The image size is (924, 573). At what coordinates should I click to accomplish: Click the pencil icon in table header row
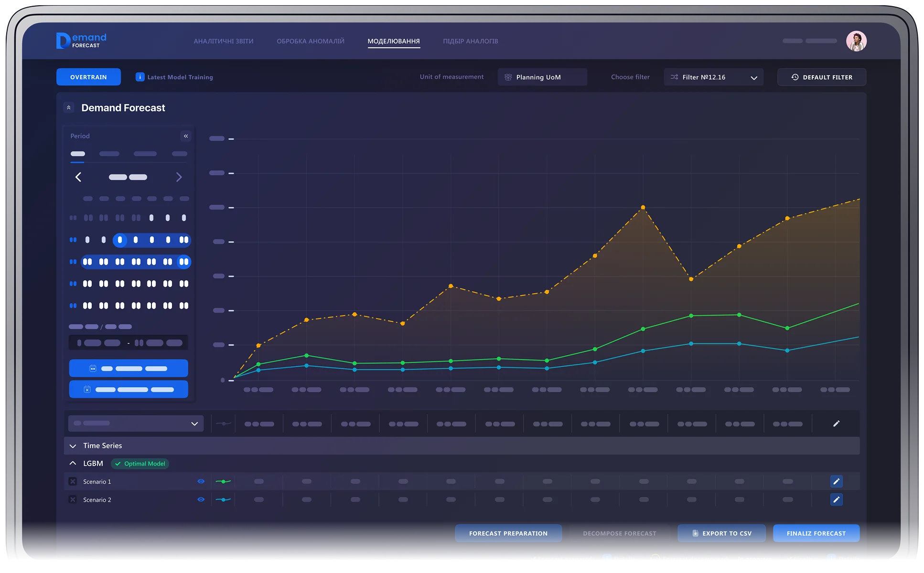point(836,424)
